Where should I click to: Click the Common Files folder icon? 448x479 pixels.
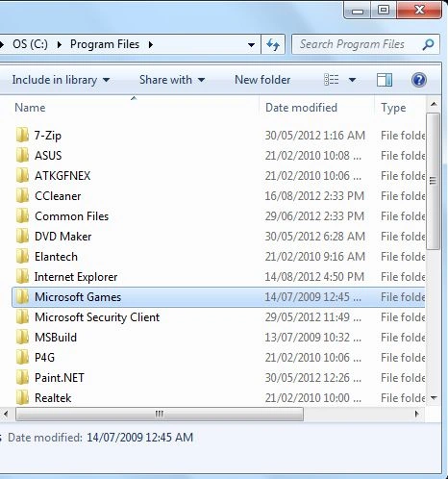coord(22,215)
